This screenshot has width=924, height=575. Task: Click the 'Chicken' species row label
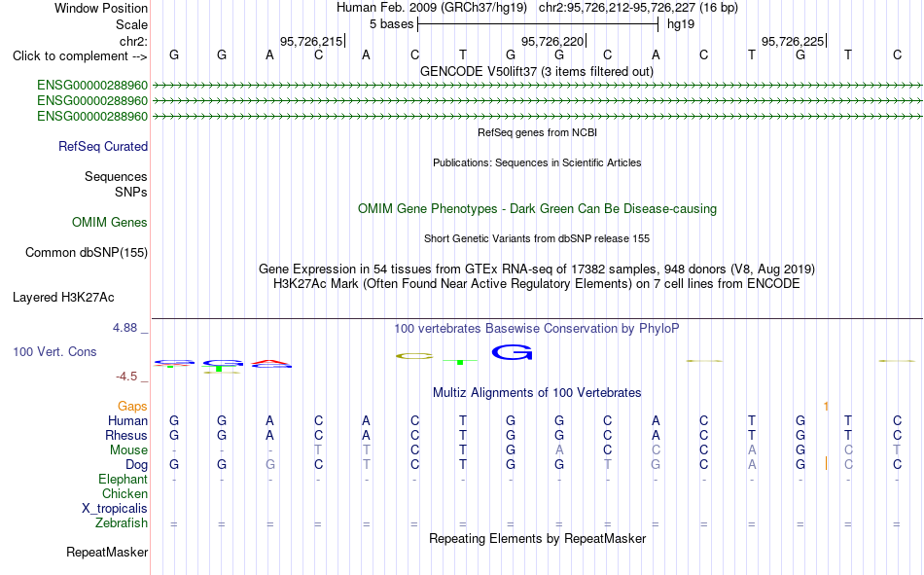click(124, 493)
